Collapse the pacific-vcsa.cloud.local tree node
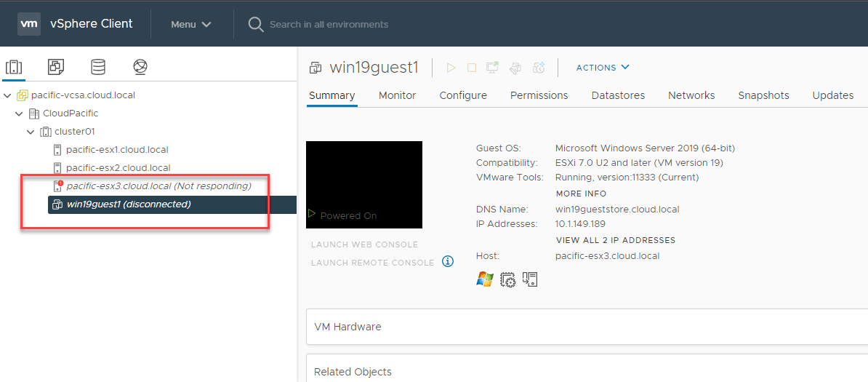The image size is (868, 382). pyautogui.click(x=7, y=95)
